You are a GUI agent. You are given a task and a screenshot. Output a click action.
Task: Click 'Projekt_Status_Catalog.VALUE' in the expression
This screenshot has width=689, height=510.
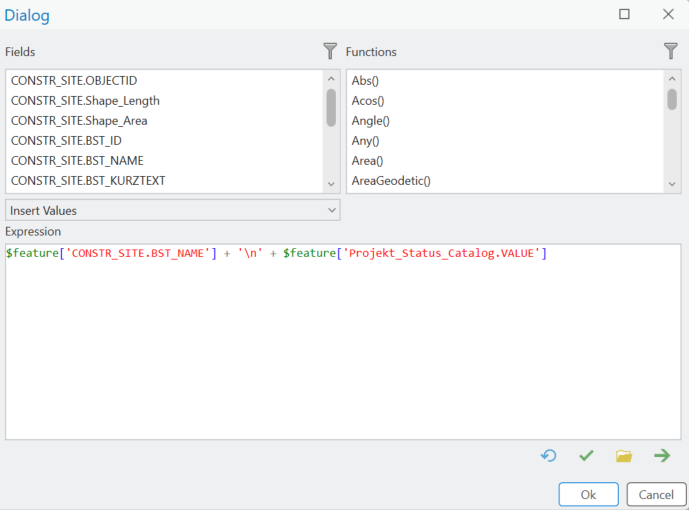pos(441,253)
